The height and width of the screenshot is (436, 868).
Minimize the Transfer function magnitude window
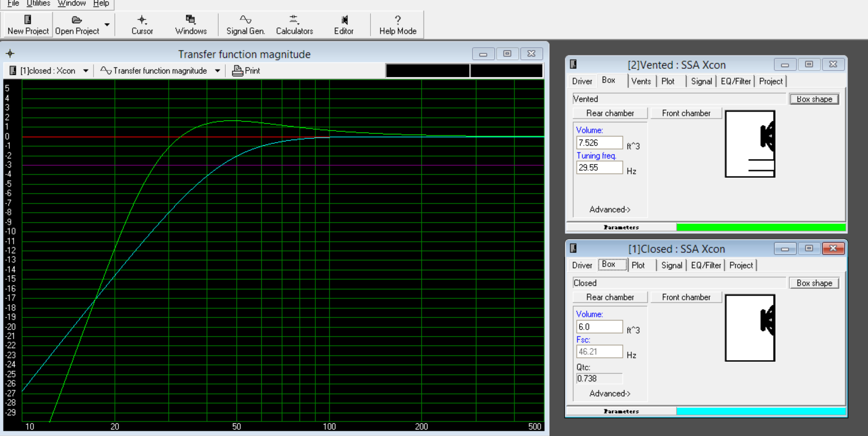pos(483,54)
